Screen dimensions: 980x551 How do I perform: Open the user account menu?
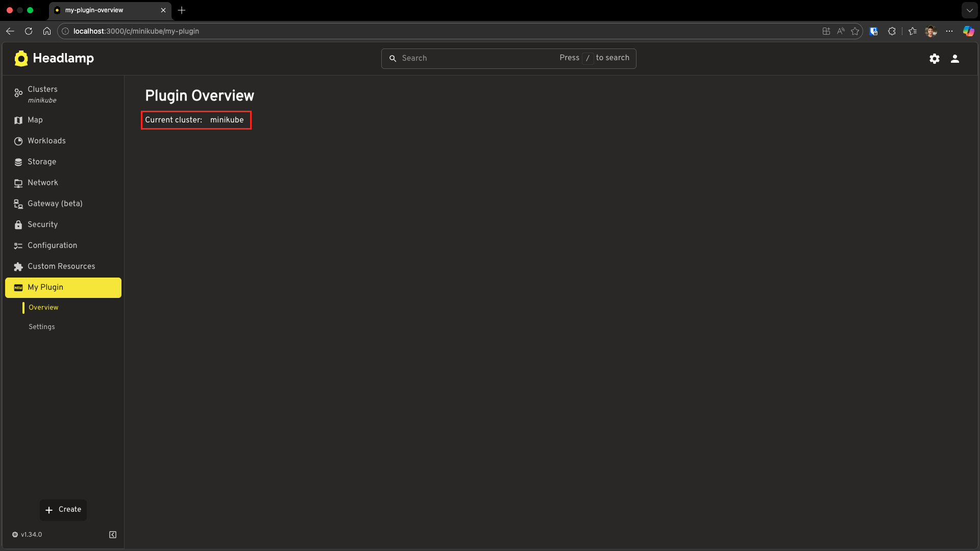(955, 59)
